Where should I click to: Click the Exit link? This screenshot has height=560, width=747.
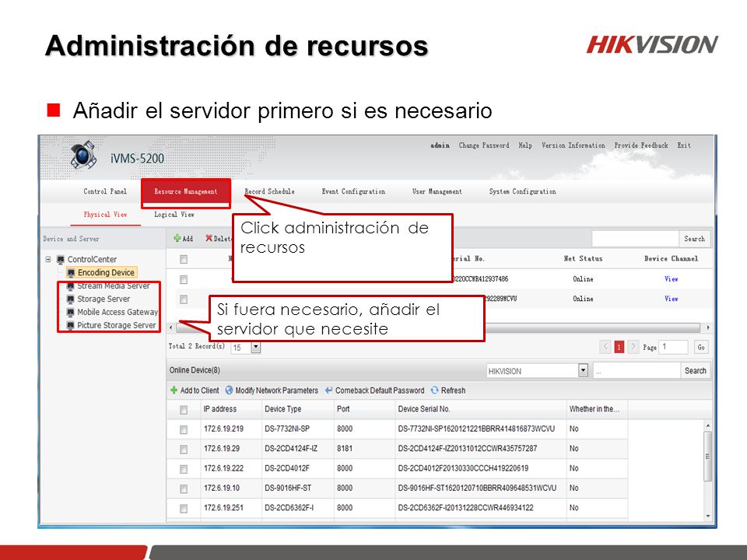(684, 145)
